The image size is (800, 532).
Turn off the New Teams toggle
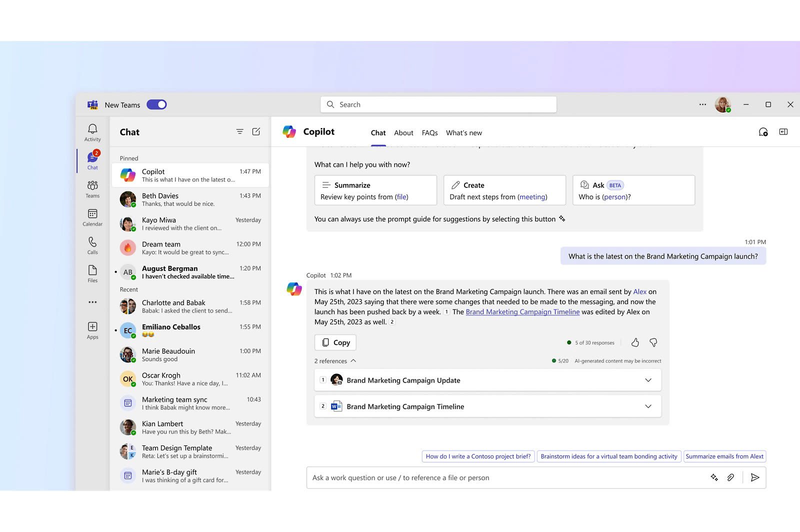click(x=156, y=104)
